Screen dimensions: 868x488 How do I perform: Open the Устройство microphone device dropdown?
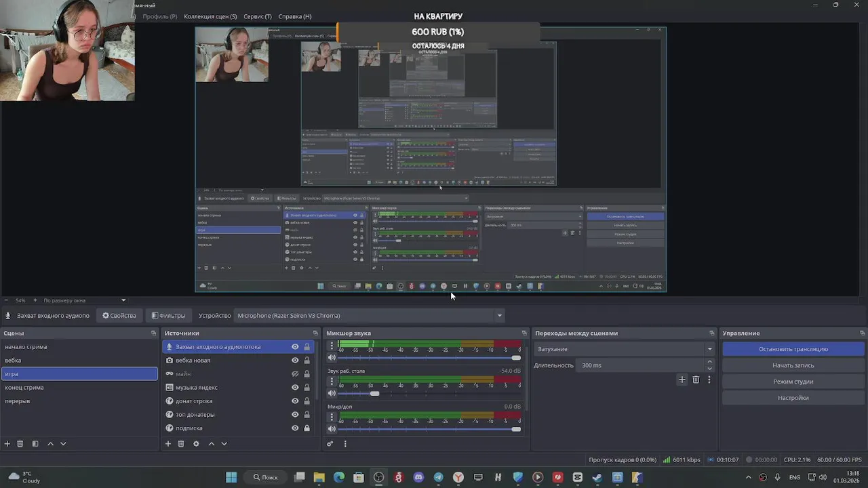coord(370,315)
